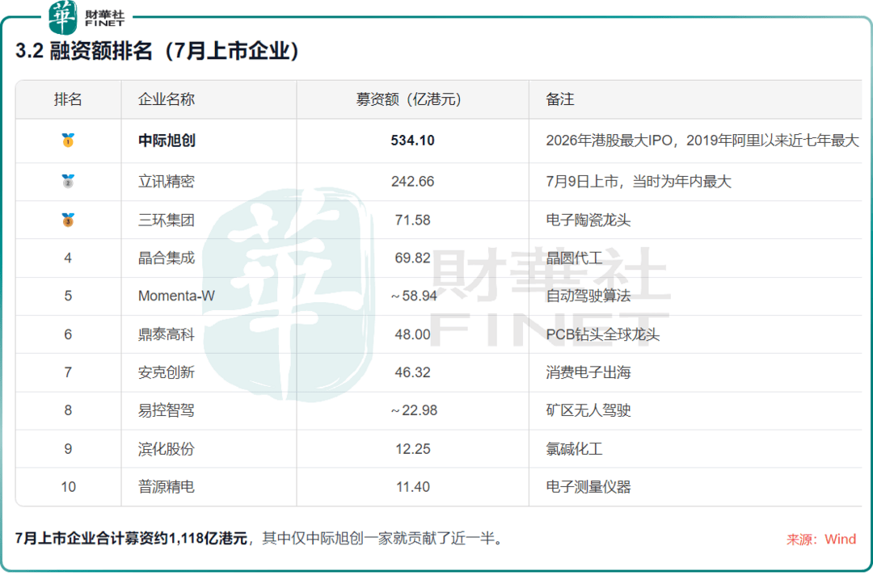Select company name 滨化股份
The height and width of the screenshot is (588, 873).
click(x=167, y=449)
